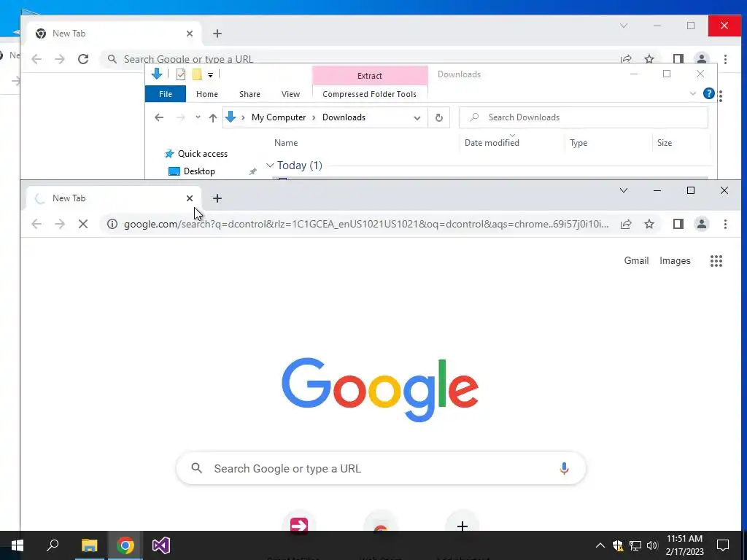Expand Explorer address bar history dropdown
The image size is (747, 560).
click(417, 117)
